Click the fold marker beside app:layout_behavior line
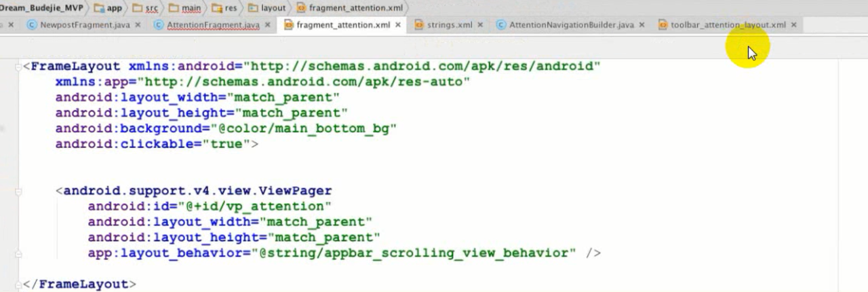This screenshot has width=868, height=292. coord(18,253)
